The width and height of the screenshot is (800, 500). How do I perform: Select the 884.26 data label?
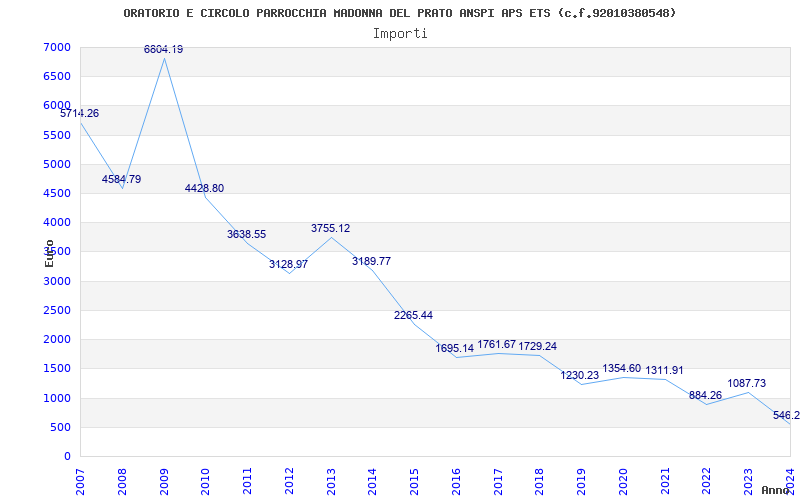706,395
